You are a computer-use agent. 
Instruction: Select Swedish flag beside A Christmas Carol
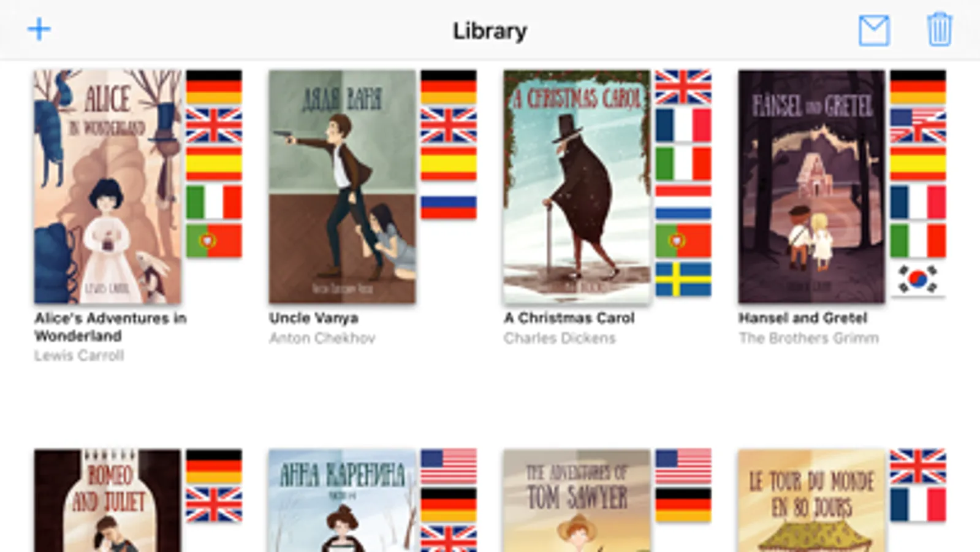click(x=683, y=279)
